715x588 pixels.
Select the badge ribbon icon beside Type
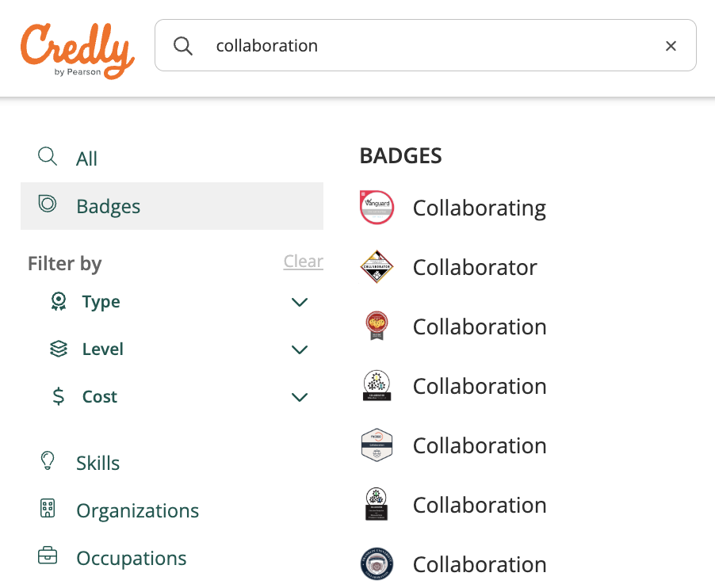pos(58,301)
